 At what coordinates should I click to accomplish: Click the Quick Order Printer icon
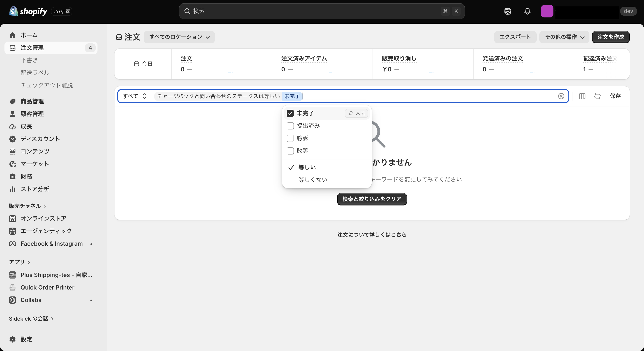coord(13,287)
